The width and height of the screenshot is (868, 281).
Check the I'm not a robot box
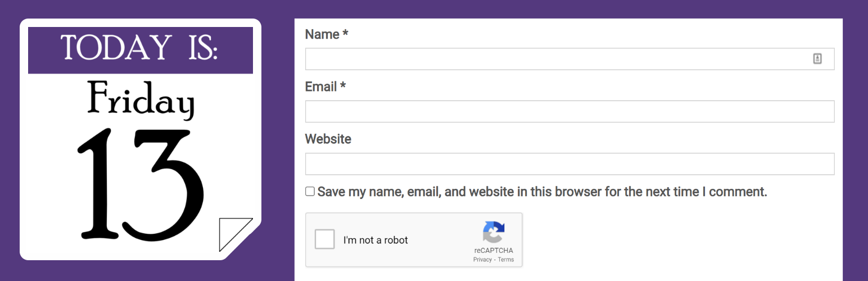click(325, 239)
